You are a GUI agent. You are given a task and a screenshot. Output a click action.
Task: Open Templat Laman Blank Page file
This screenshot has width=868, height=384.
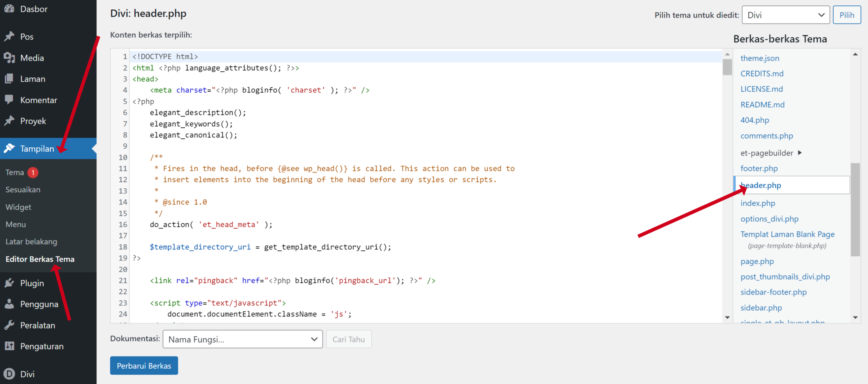pyautogui.click(x=787, y=234)
